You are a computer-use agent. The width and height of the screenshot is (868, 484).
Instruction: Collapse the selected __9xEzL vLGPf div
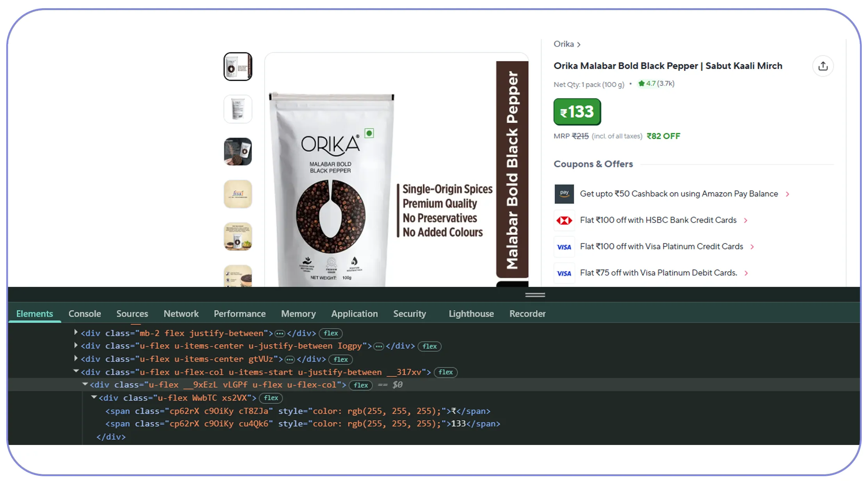tap(85, 384)
